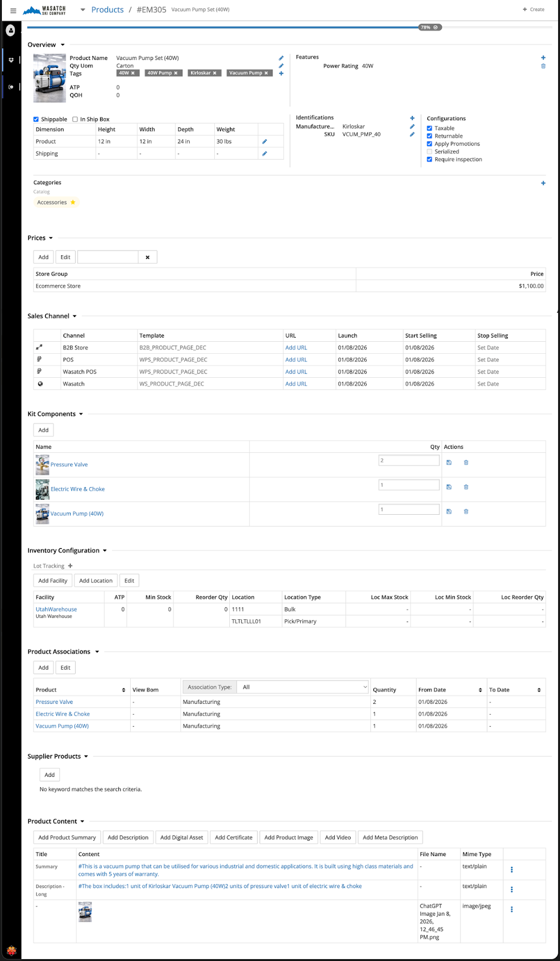Edit the Product dimension row pencil icon

tap(264, 142)
